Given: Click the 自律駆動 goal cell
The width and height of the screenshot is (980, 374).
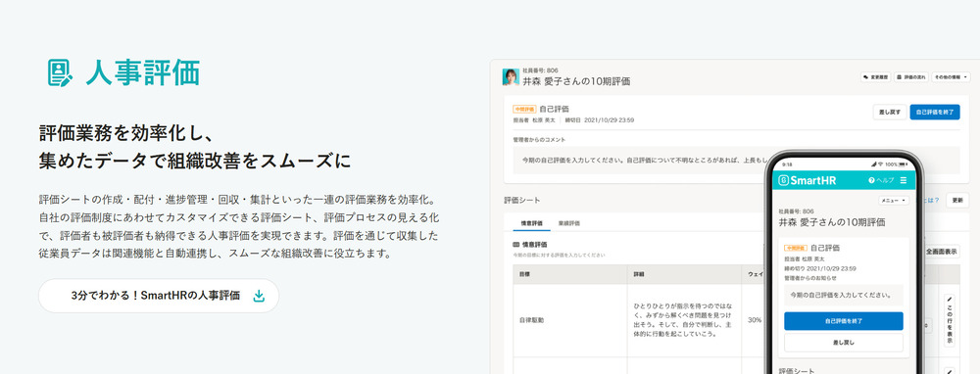Looking at the screenshot, I should [570, 320].
